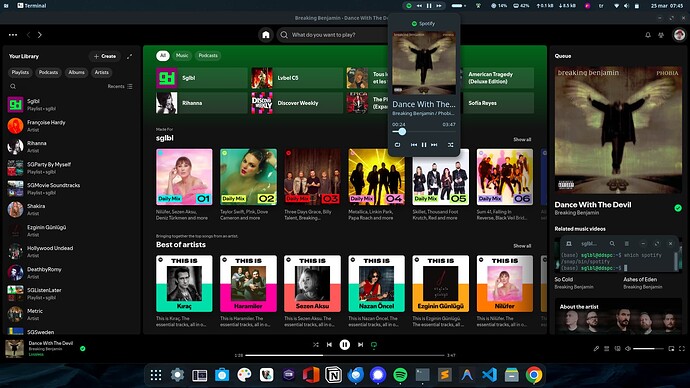Open the queue icon in player bar

tap(606, 348)
